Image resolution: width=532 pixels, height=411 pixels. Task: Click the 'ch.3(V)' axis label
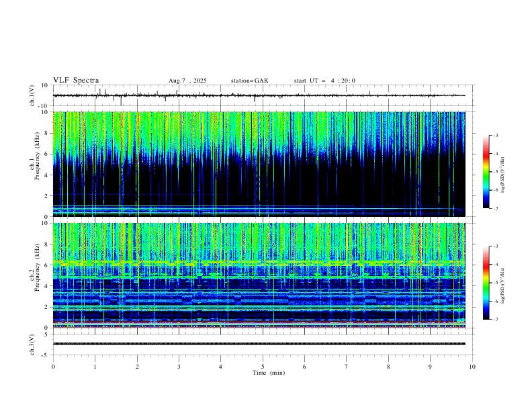[32, 345]
